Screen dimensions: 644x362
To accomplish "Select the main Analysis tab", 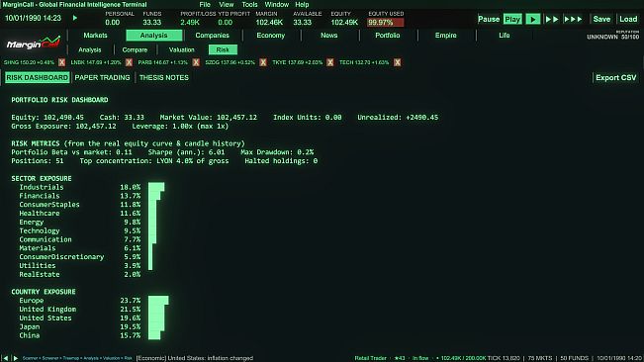I will (153, 36).
